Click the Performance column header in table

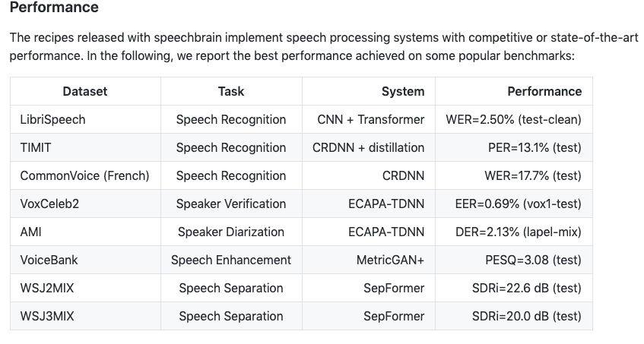click(x=544, y=91)
